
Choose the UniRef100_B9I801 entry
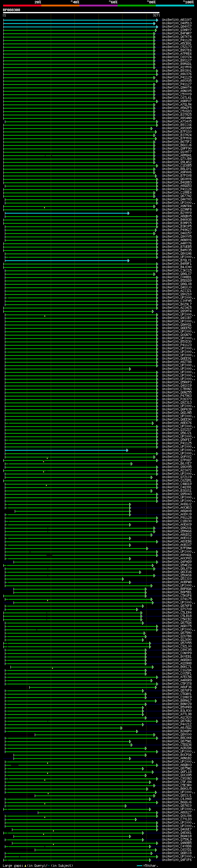tap(177, 71)
